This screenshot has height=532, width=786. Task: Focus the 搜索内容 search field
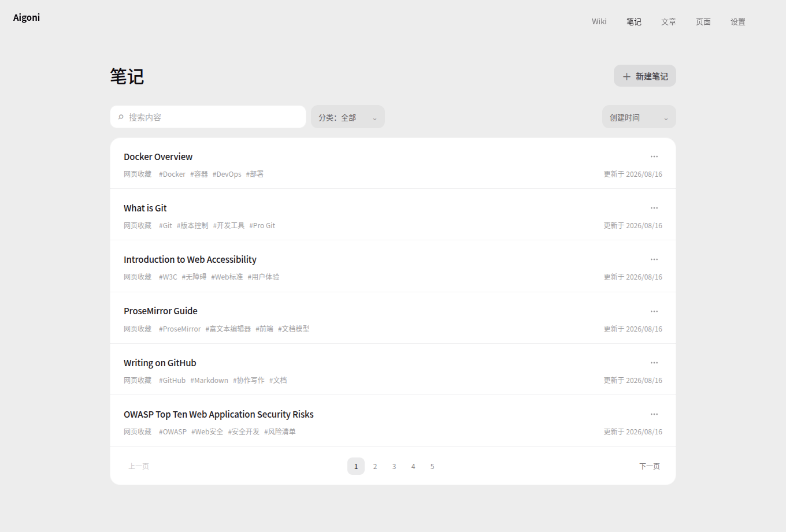click(x=208, y=117)
